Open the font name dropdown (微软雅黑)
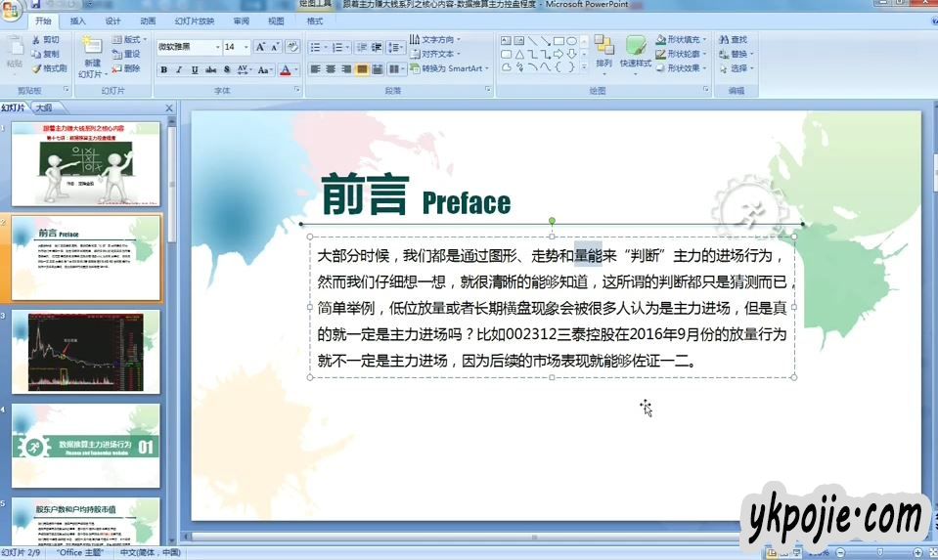This screenshot has width=938, height=560. pyautogui.click(x=216, y=47)
